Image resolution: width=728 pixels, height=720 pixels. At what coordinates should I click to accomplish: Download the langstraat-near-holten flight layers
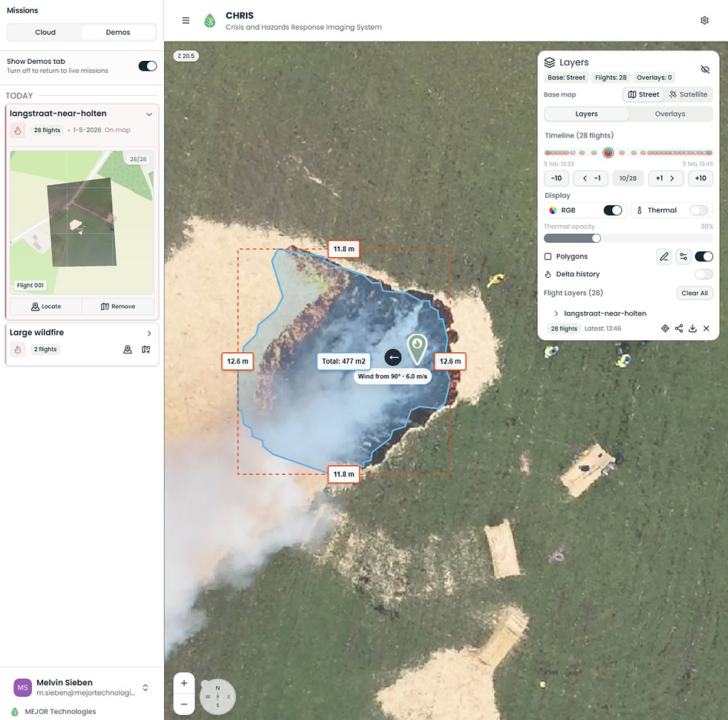(692, 328)
